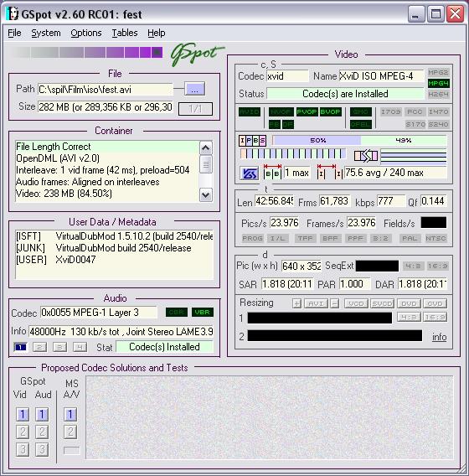469x476 pixels.
Task: Click the B-frame consecutive distance icon
Action: pos(272,172)
